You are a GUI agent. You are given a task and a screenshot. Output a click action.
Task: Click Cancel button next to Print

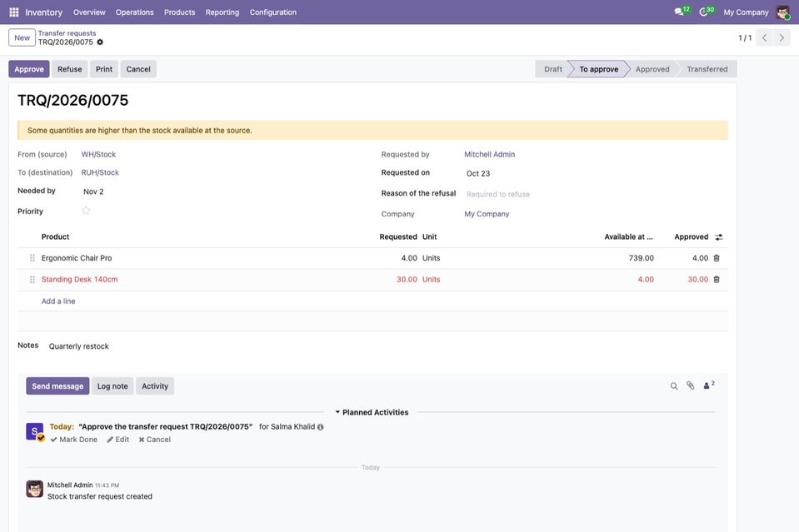[x=138, y=69]
